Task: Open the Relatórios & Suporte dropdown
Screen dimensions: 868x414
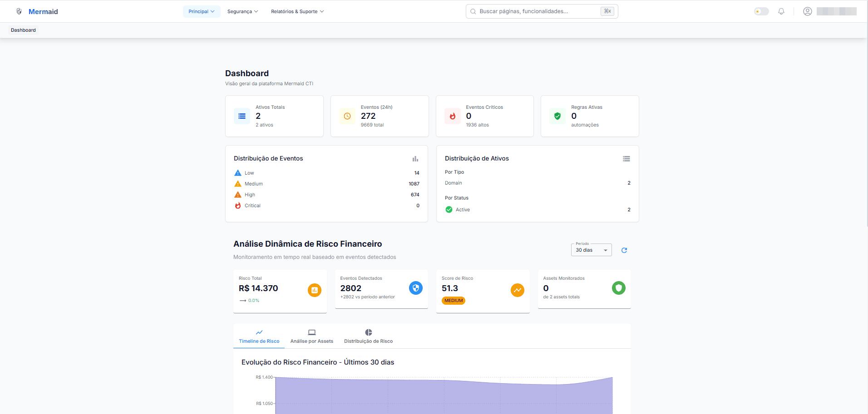Action: pyautogui.click(x=297, y=11)
